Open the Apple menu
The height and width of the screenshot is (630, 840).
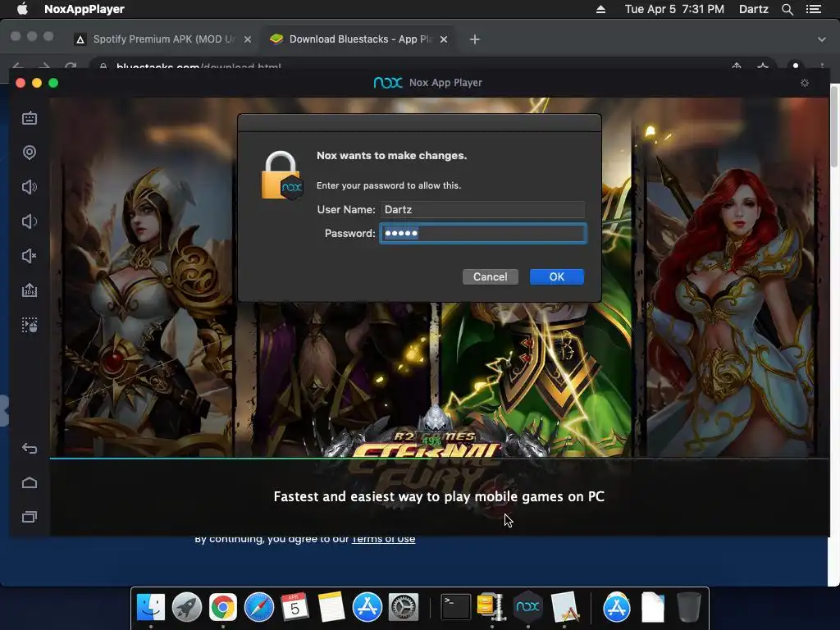tap(22, 9)
